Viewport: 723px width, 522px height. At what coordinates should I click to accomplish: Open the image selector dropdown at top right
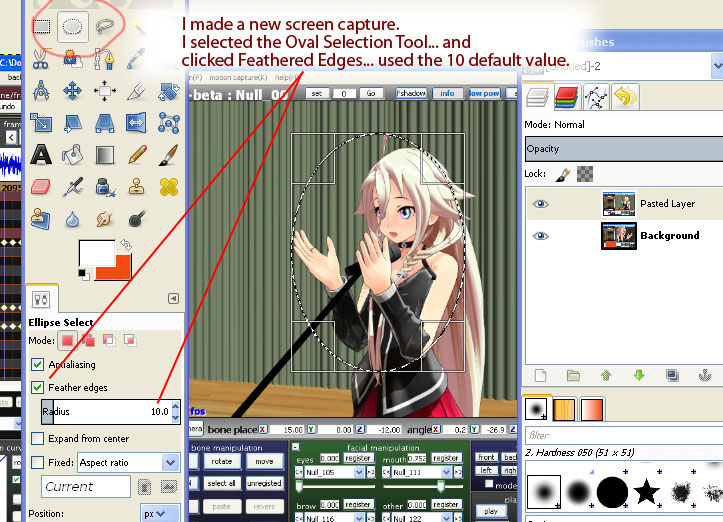(717, 65)
